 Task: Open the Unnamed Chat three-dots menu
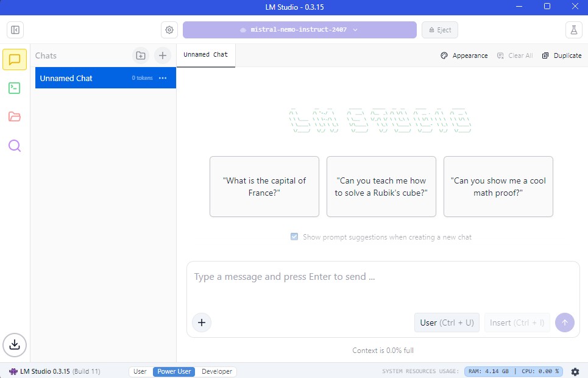click(x=163, y=78)
